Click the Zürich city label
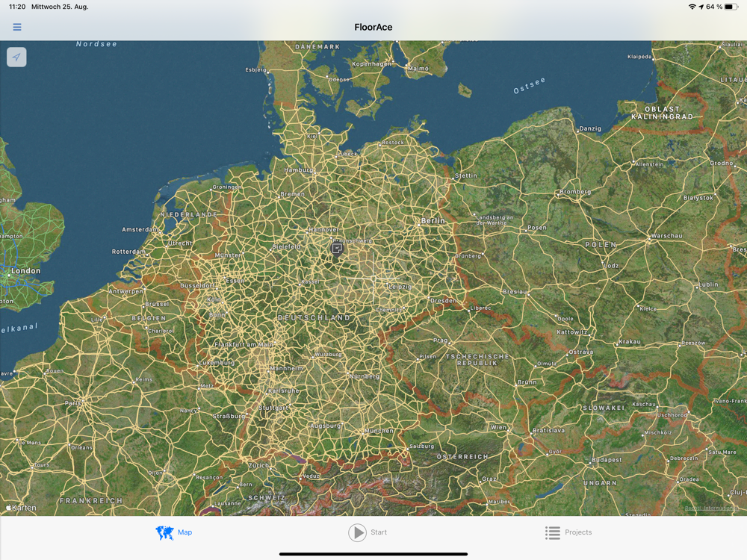 [x=258, y=465]
